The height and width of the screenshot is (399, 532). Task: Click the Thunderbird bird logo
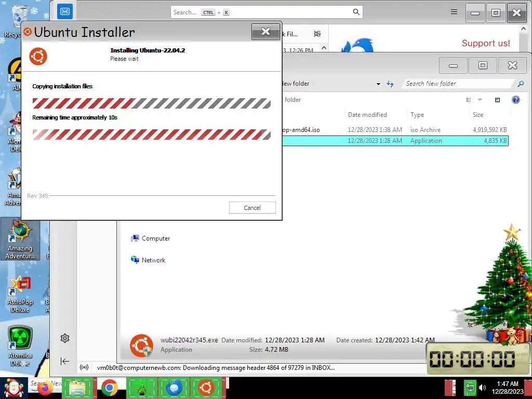(357, 45)
